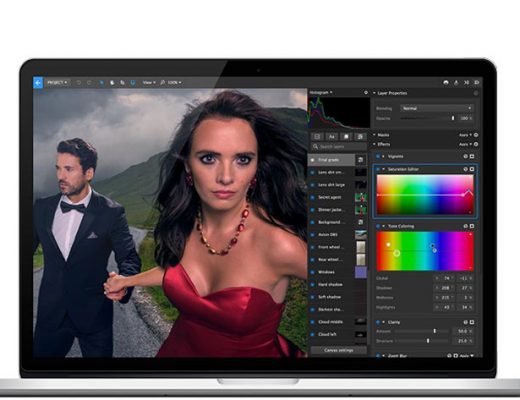Image resolution: width=520 pixels, height=400 pixels.
Task: Click the icon right of Final grain layer
Action: pyautogui.click(x=361, y=160)
